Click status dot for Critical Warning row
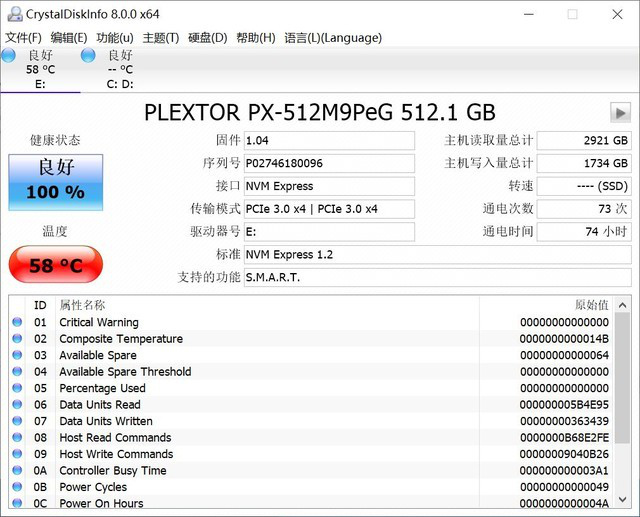The height and width of the screenshot is (517, 640). pyautogui.click(x=17, y=323)
